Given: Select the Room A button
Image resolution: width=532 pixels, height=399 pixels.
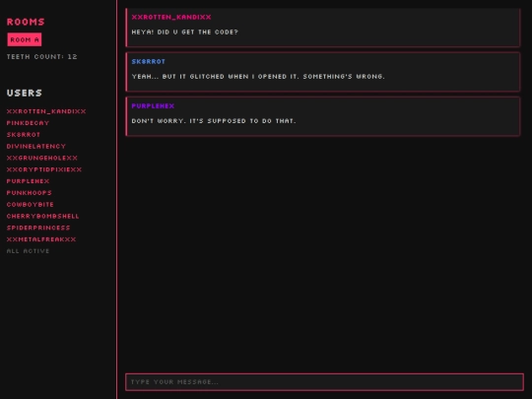Looking at the screenshot, I should [25, 39].
